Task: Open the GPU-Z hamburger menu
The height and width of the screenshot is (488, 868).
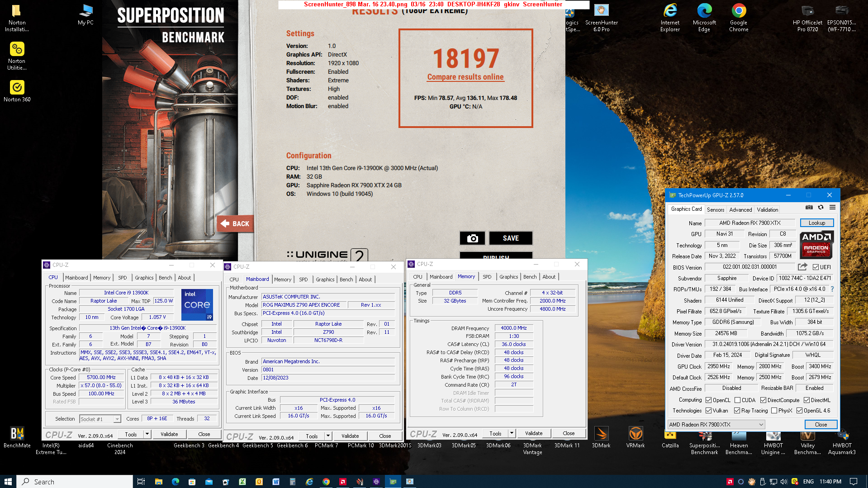Action: [x=832, y=208]
